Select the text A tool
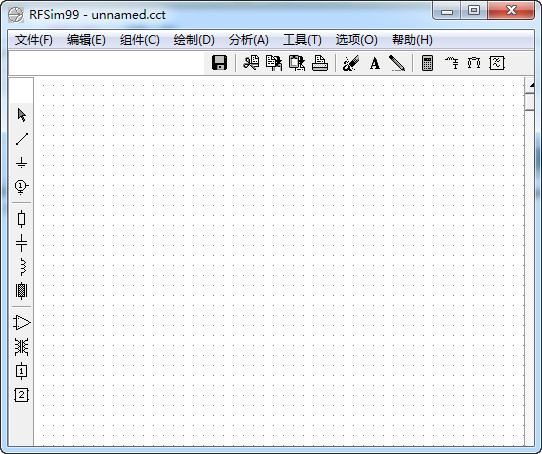 click(x=375, y=63)
